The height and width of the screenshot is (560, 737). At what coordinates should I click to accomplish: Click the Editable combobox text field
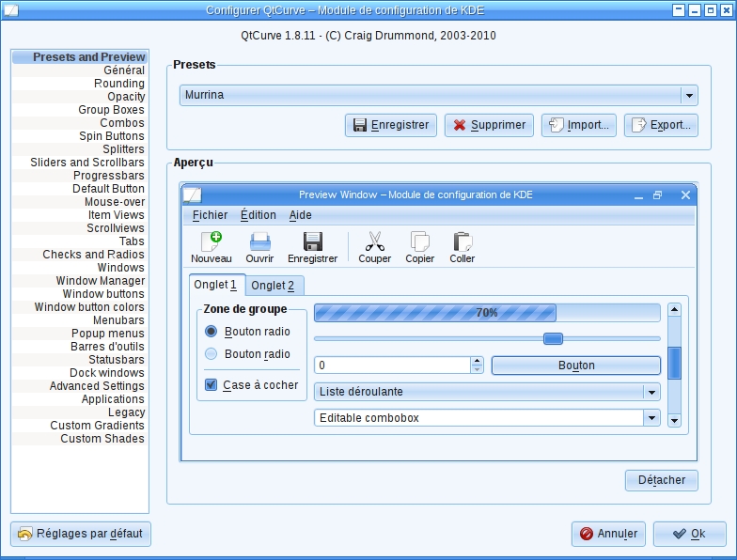(x=479, y=417)
